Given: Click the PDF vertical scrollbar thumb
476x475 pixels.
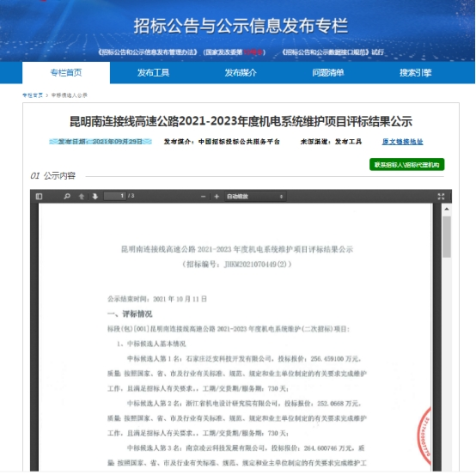Looking at the screenshot, I should pyautogui.click(x=447, y=237).
